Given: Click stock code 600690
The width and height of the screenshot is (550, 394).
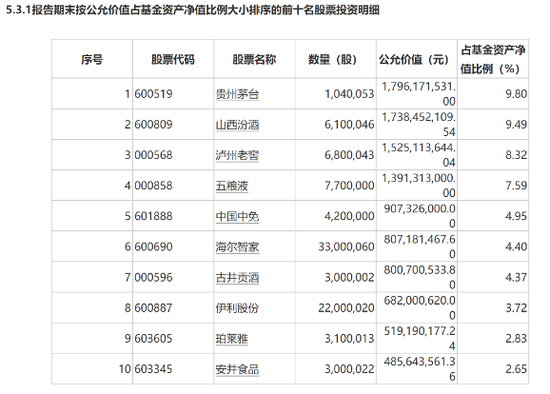Looking at the screenshot, I should [x=154, y=247].
